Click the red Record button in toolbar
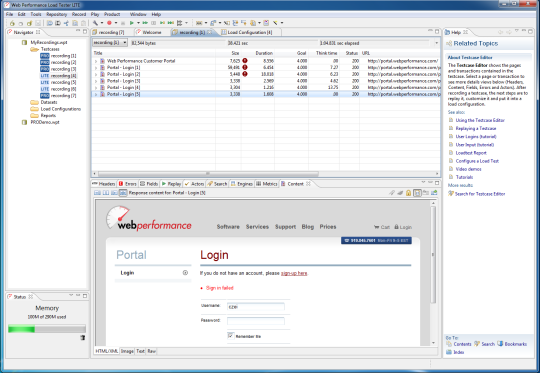Screen dimensions: 540x373 (x=109, y=23)
